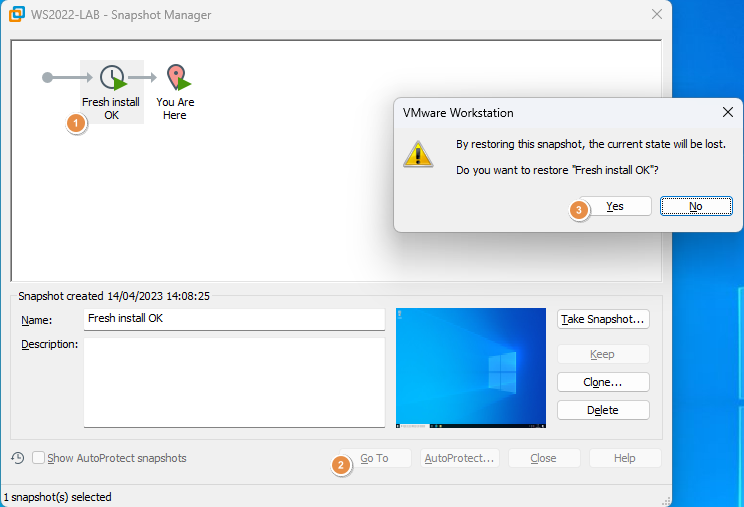Open the AutoProtect... settings button
The width and height of the screenshot is (744, 507).
[459, 458]
